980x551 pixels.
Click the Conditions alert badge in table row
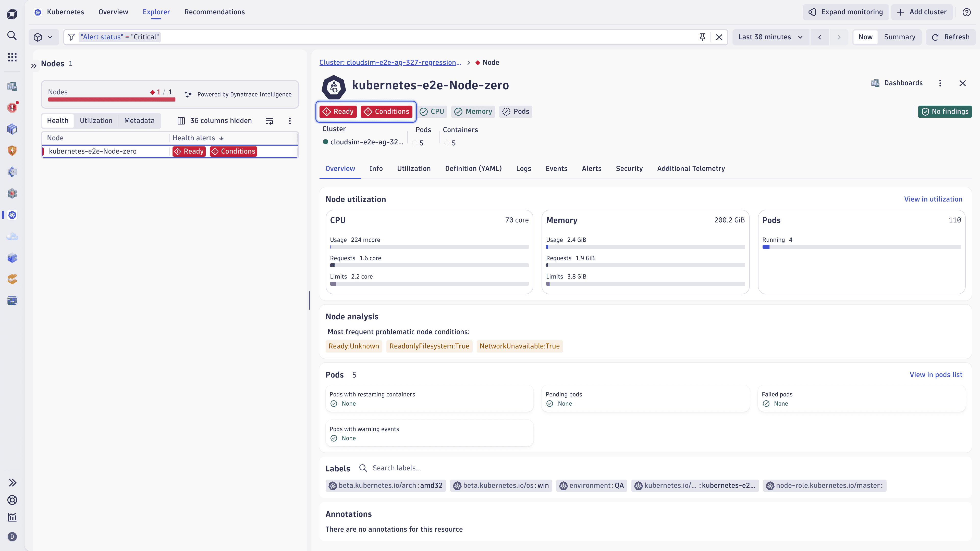[x=234, y=151]
